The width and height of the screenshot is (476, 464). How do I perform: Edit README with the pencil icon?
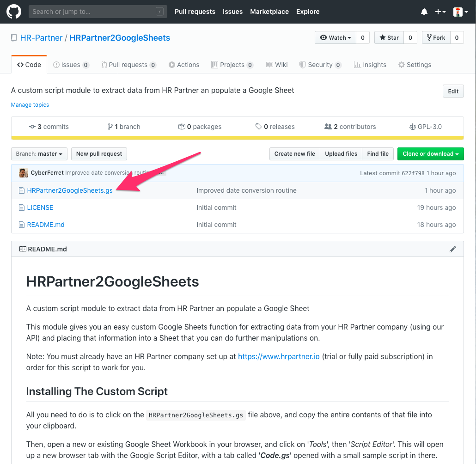tap(452, 249)
